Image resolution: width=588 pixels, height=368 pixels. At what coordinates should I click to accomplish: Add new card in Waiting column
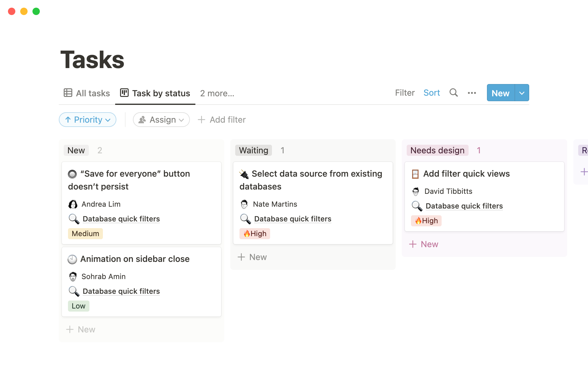coord(252,257)
